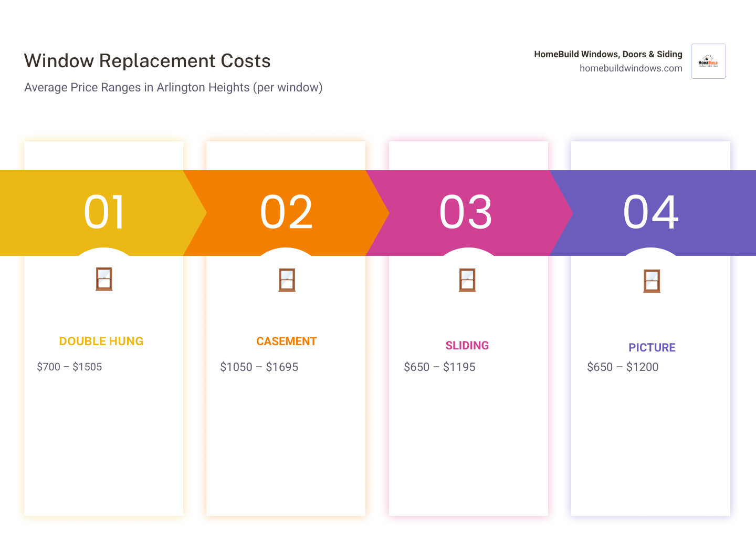Open the homebuildwindows.com link
Screen dimensions: 756x538
point(631,68)
